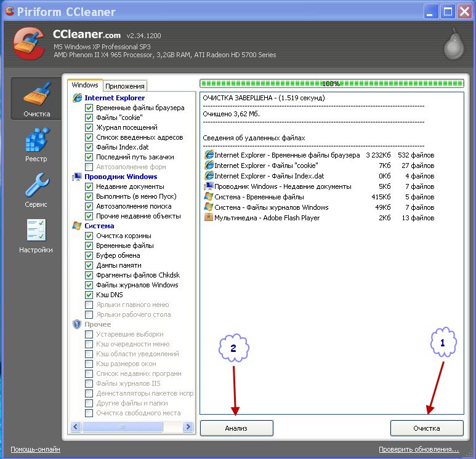Screen dimensions: 476x459
Task: Click the Internet Explorer group icon
Action: (78, 98)
